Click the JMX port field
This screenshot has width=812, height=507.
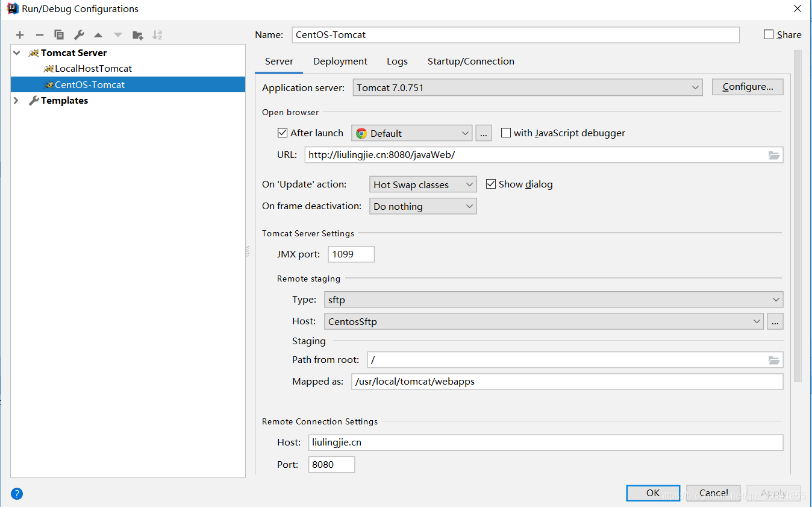351,254
